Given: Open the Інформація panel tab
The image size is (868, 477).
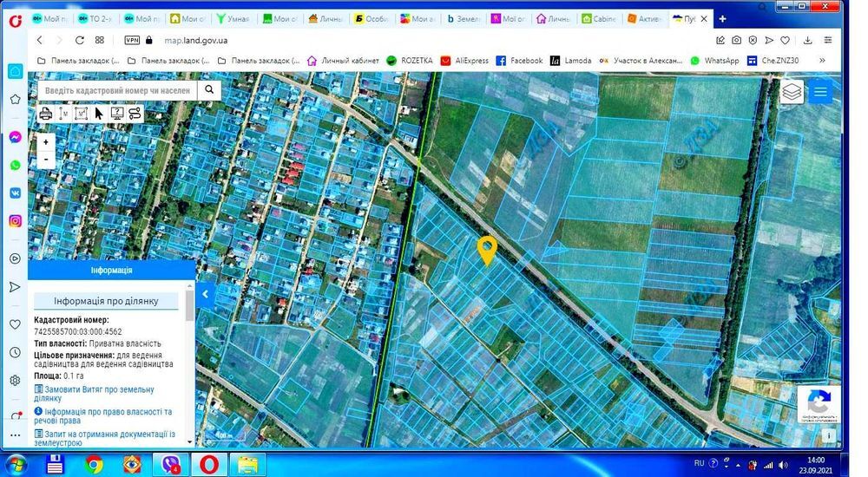Looking at the screenshot, I should click(x=111, y=271).
